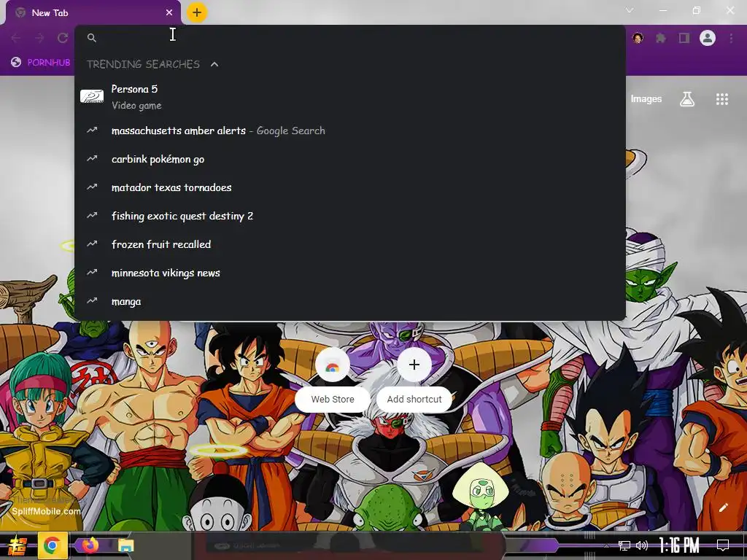Open the Windows Start button
Image resolution: width=747 pixels, height=560 pixels.
pos(18,545)
